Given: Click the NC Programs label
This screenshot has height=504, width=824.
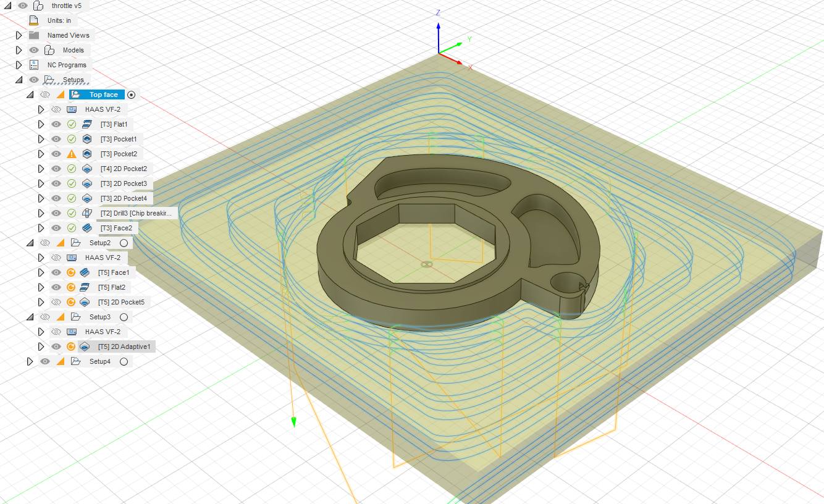Looking at the screenshot, I should [x=67, y=65].
